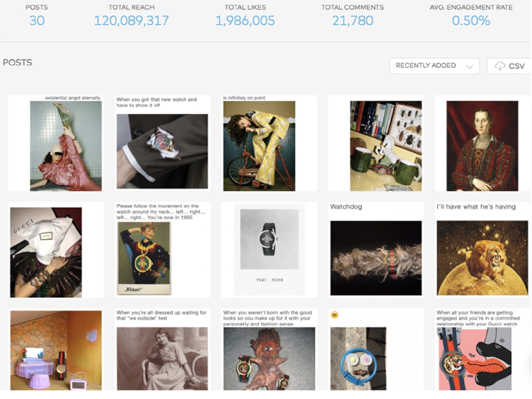
Task: Open the Recently Added sort dropdown
Action: pyautogui.click(x=434, y=66)
